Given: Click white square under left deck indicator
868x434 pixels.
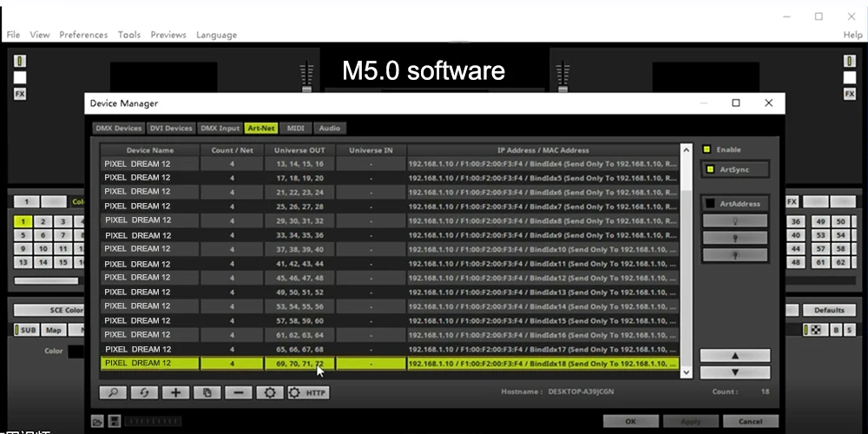Looking at the screenshot, I should click(x=20, y=77).
